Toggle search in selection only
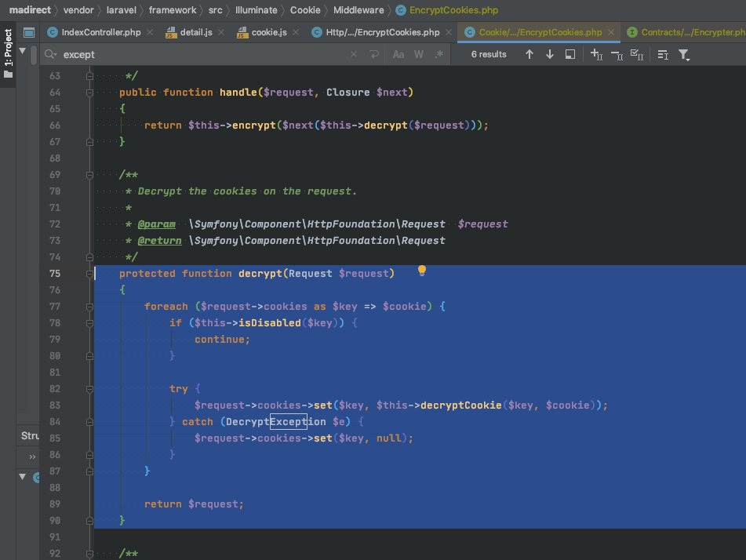Viewport: 746px width, 560px height. [663, 55]
